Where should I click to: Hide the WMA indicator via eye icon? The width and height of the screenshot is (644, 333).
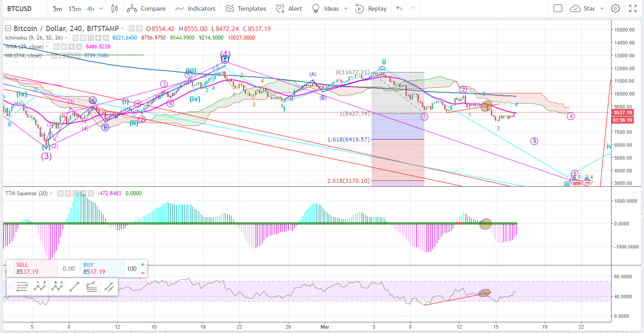coord(57,47)
